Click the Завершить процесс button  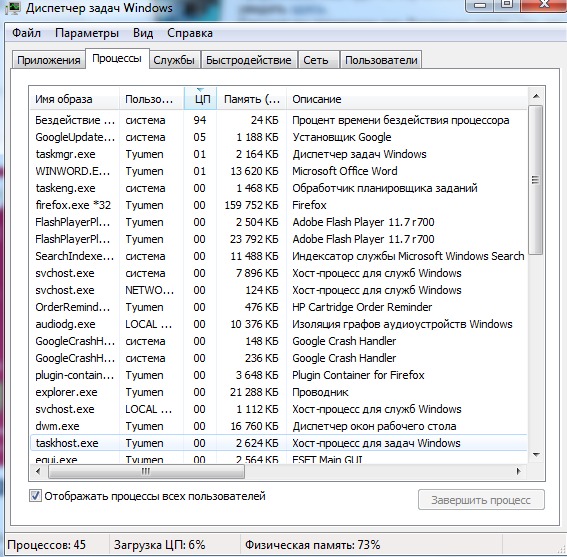click(481, 500)
